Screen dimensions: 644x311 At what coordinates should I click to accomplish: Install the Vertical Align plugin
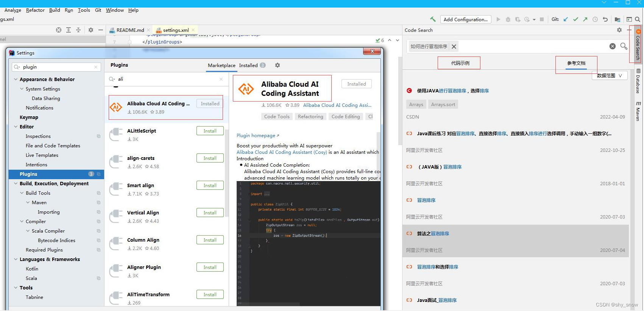(x=210, y=213)
